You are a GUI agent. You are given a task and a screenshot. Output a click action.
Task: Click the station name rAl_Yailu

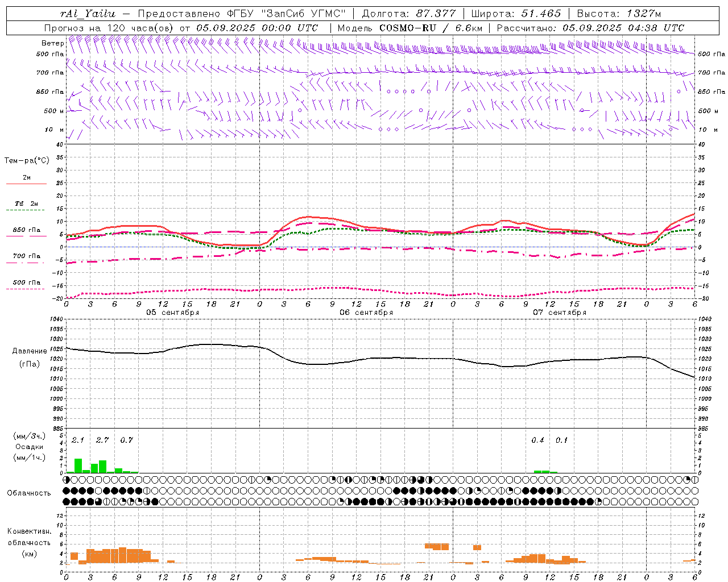click(88, 14)
